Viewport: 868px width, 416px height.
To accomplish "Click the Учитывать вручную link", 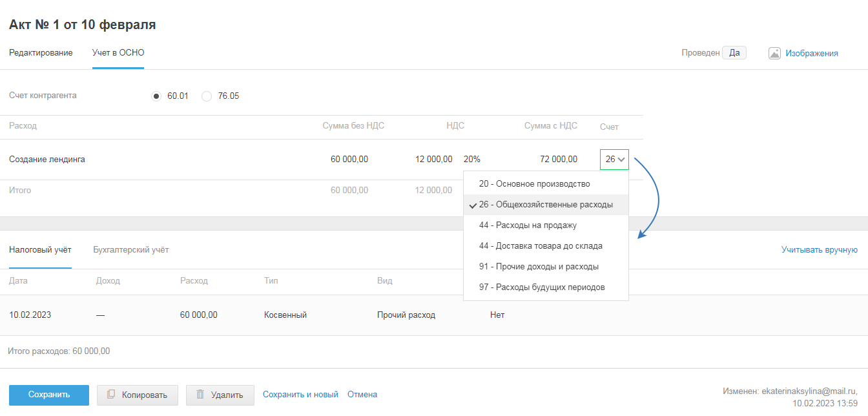I will tap(819, 250).
